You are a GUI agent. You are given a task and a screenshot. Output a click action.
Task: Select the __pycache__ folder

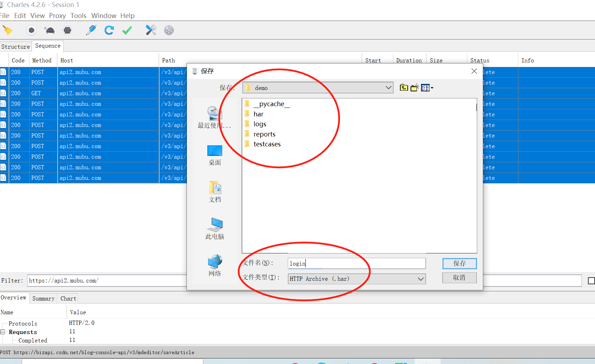pos(267,104)
